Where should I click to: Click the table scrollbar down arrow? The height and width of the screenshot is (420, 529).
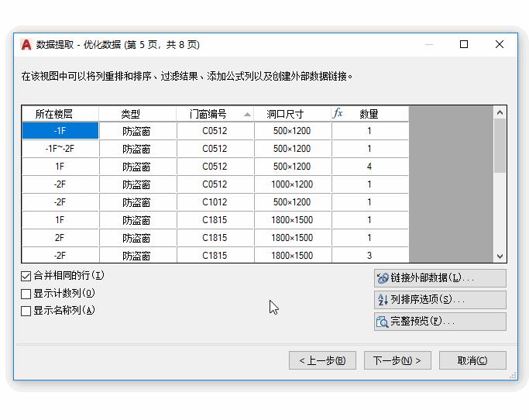pos(500,256)
